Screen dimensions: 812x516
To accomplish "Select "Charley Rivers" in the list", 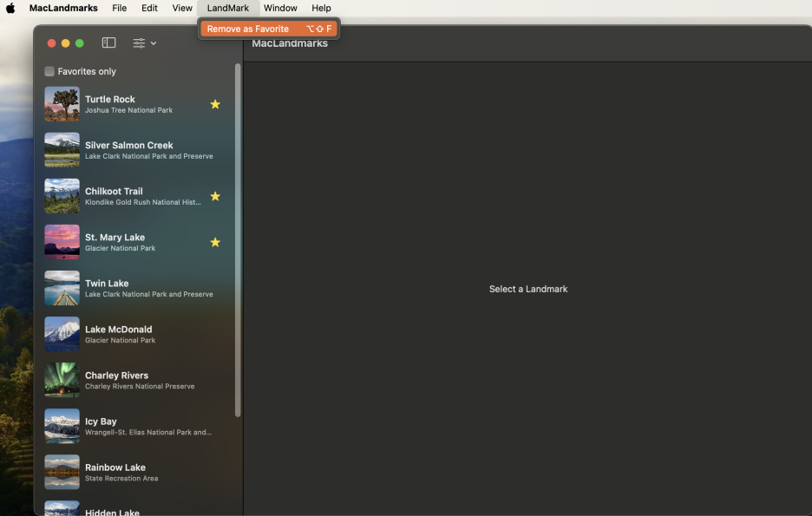I will [x=116, y=376].
